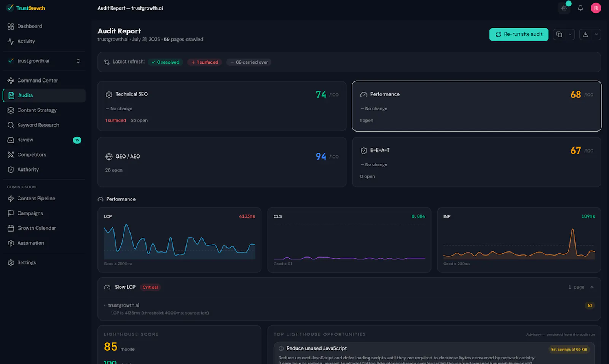Click the download report icon
Image resolution: width=609 pixels, height=364 pixels.
585,34
